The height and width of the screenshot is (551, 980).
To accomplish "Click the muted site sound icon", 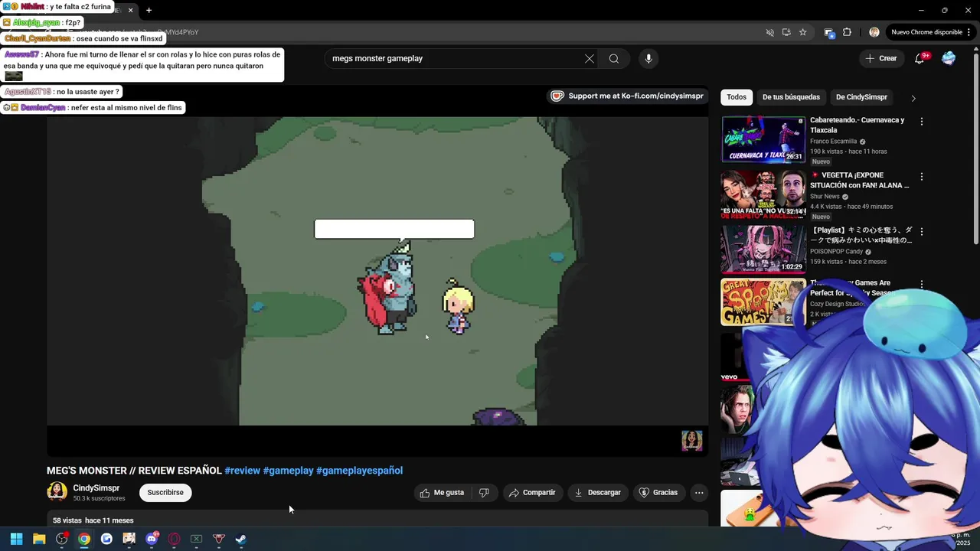I will 770,32.
